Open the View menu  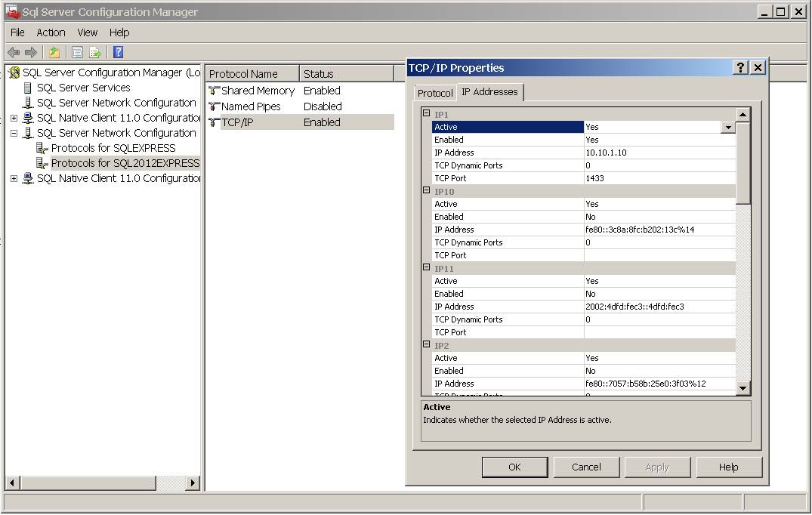click(x=88, y=32)
